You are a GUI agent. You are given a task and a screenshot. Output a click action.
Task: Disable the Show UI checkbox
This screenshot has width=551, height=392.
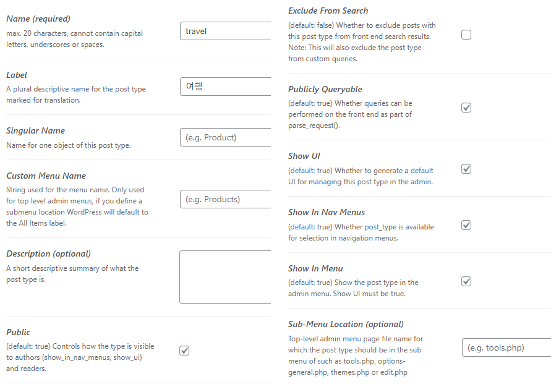tap(466, 169)
